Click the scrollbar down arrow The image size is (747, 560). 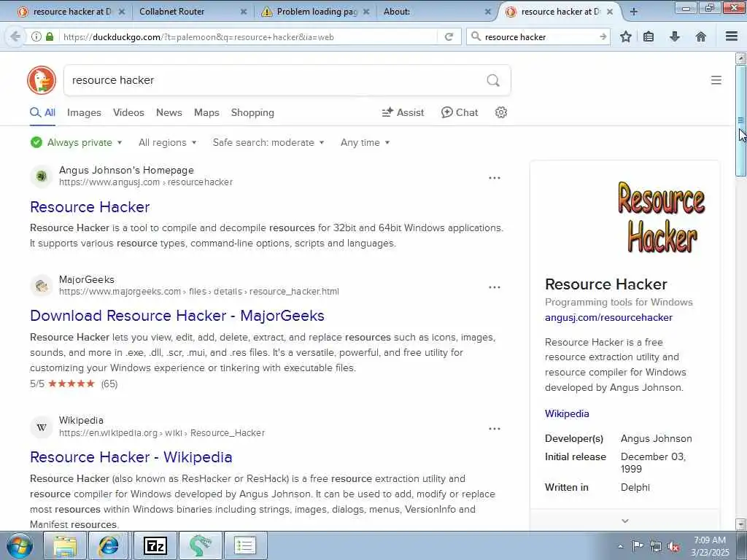(741, 524)
